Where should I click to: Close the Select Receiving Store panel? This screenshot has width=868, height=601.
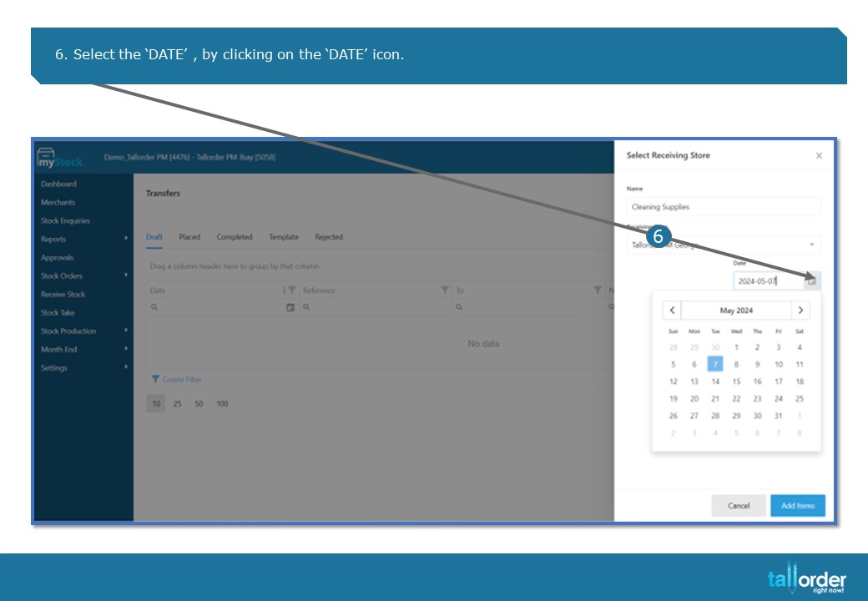[x=819, y=155]
